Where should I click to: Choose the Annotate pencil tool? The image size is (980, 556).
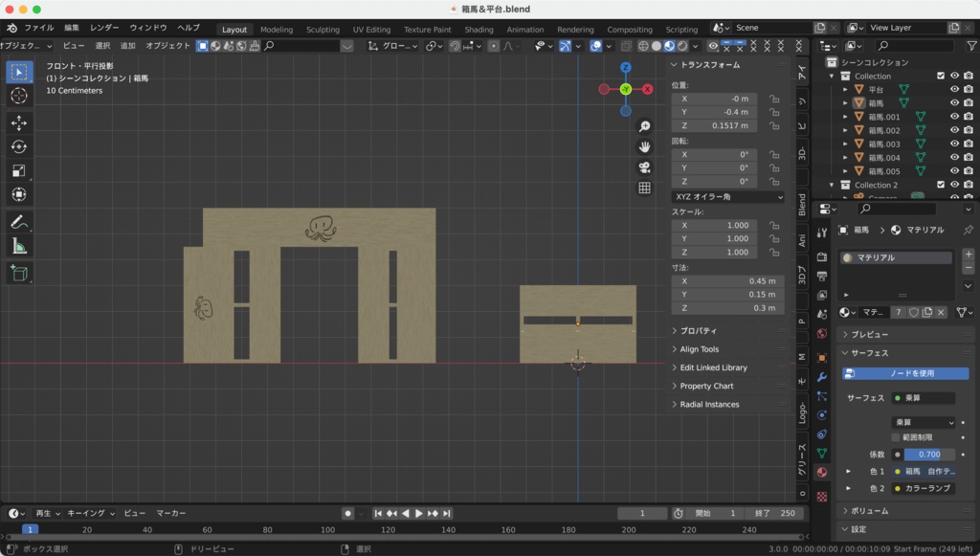click(19, 221)
